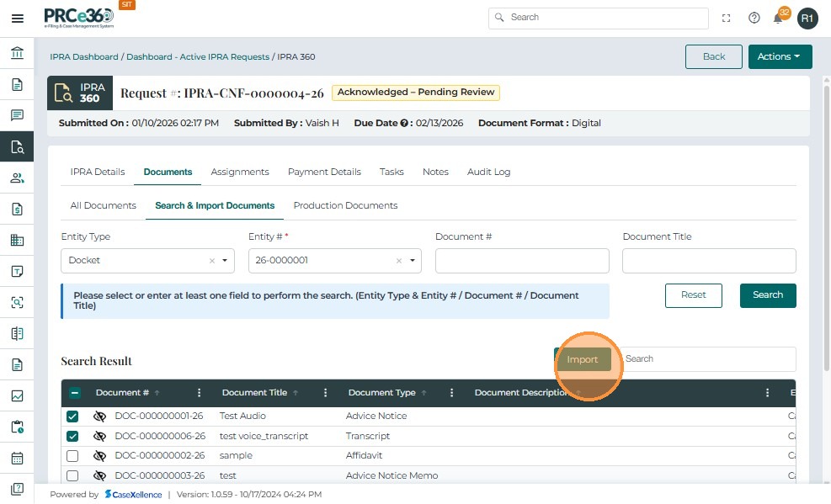This screenshot has width=831, height=504.
Task: Expand the Entity Type dropdown
Action: 225,261
